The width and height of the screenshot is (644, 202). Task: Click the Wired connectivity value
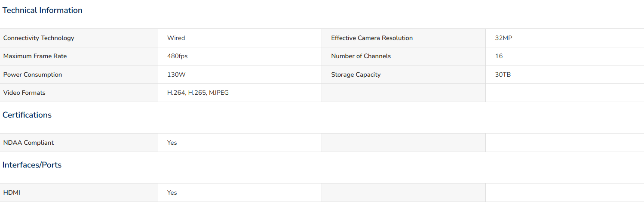pyautogui.click(x=176, y=38)
